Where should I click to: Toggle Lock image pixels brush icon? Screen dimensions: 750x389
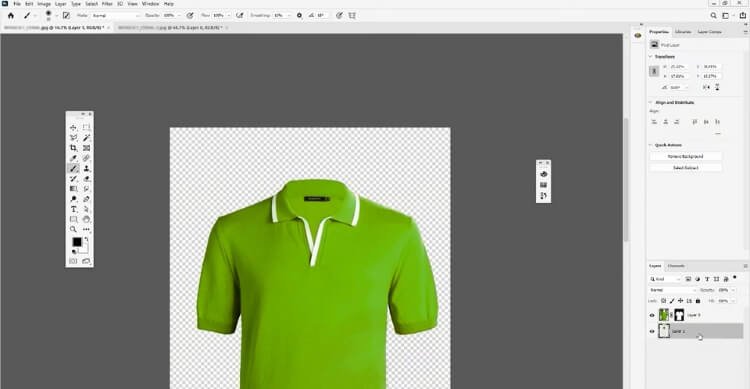(672, 301)
